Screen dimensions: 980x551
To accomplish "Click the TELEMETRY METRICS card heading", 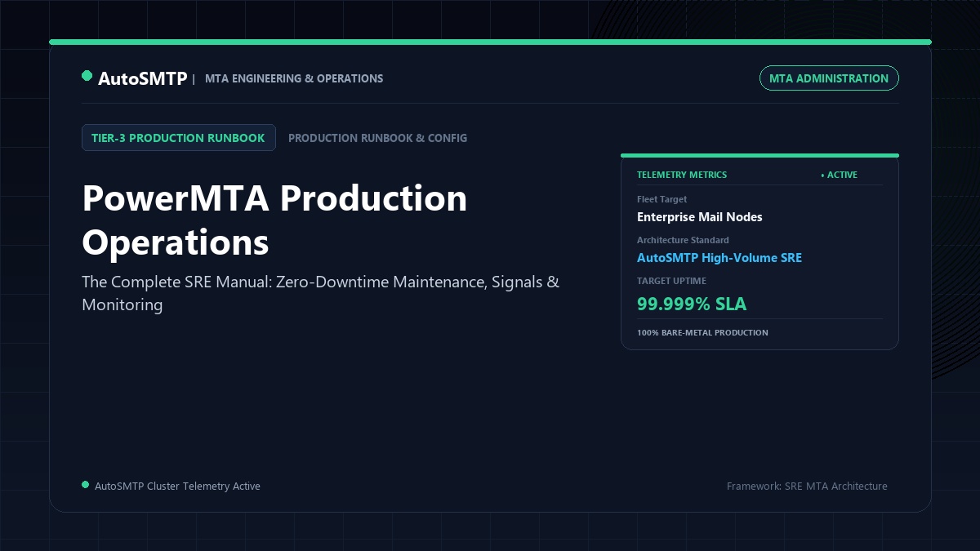I will coord(682,175).
